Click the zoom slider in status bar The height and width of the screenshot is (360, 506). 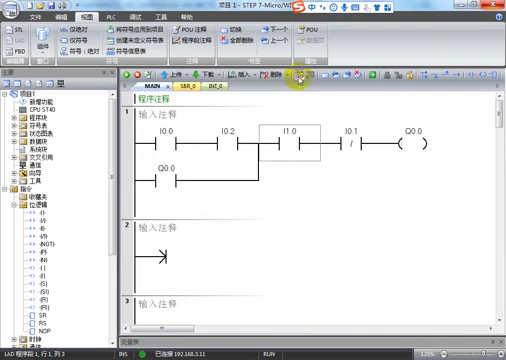tap(472, 354)
